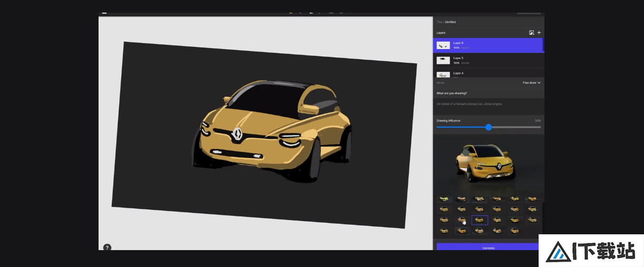Image resolution: width=644 pixels, height=267 pixels.
Task: Click the Files breadcrumb link
Action: point(439,22)
